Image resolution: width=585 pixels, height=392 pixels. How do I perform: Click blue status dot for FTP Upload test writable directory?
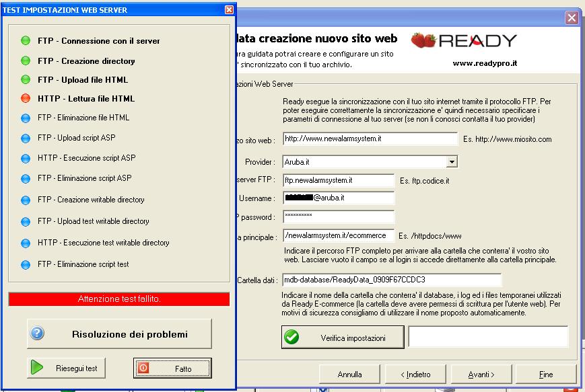click(26, 222)
